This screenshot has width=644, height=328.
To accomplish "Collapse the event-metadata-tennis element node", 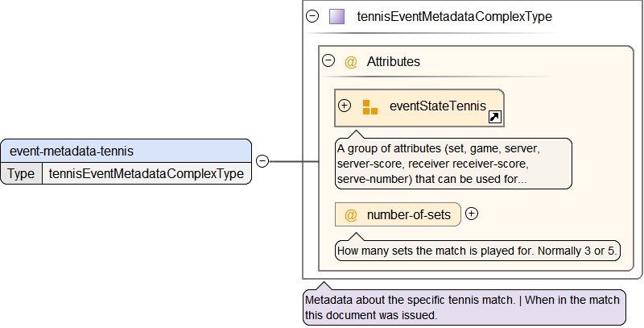I will click(x=262, y=161).
